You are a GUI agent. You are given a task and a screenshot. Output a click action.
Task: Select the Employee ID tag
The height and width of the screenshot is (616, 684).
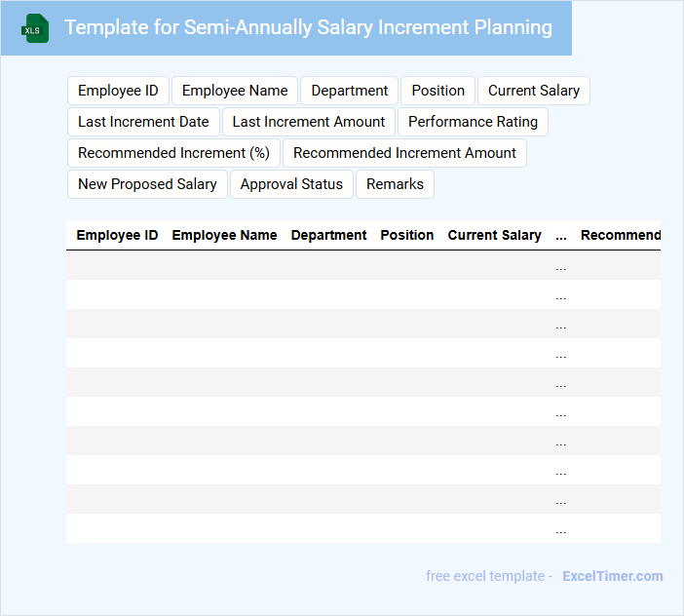[x=118, y=91]
